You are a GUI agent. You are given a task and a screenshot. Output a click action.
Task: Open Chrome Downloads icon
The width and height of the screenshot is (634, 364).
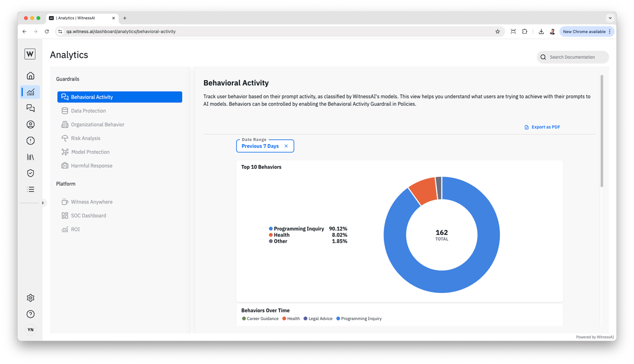(541, 32)
